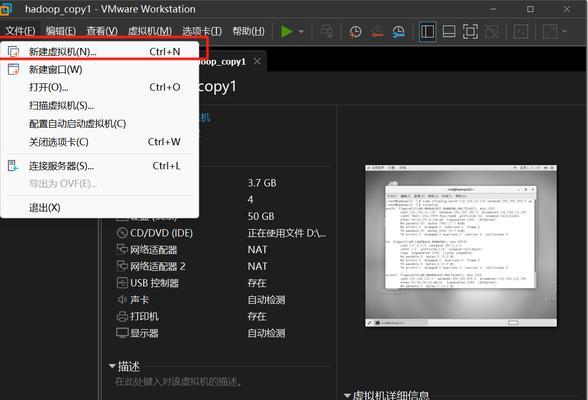Click the 50 GB hard disk value
The height and width of the screenshot is (400, 588).
coord(261,216)
